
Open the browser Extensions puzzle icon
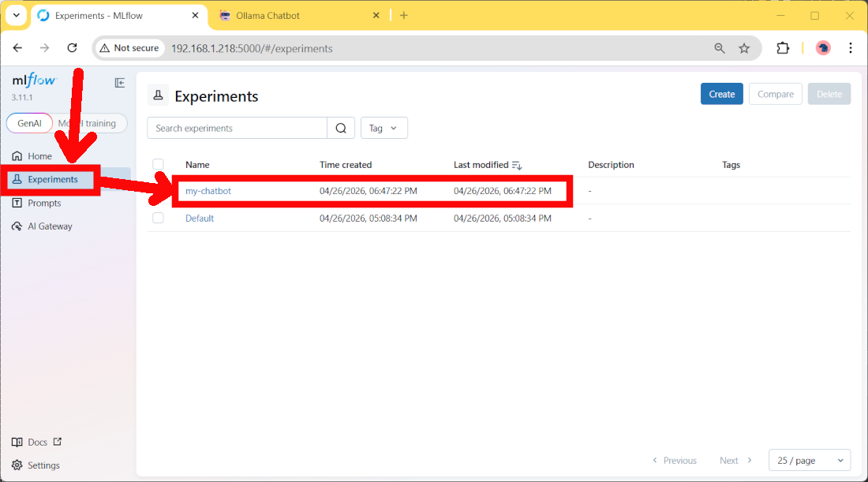(x=782, y=47)
